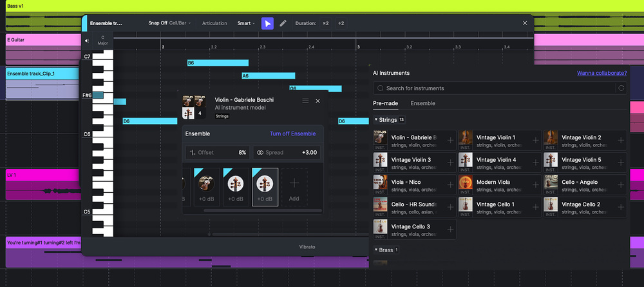Double the duration with ×2 button
Screen dimensions: 644x287
[x=326, y=23]
